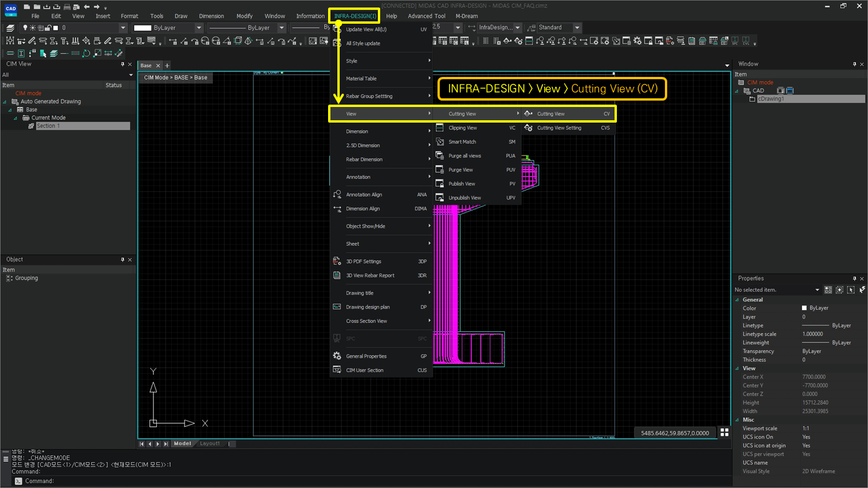Viewport: 868px width, 488px height.
Task: Click the Select Objects plus icon in Properties
Action: 840,290
